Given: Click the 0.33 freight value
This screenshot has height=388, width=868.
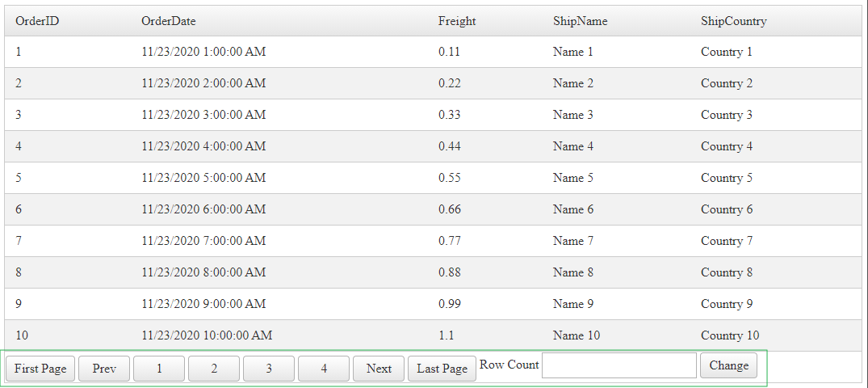Looking at the screenshot, I should click(x=450, y=115).
